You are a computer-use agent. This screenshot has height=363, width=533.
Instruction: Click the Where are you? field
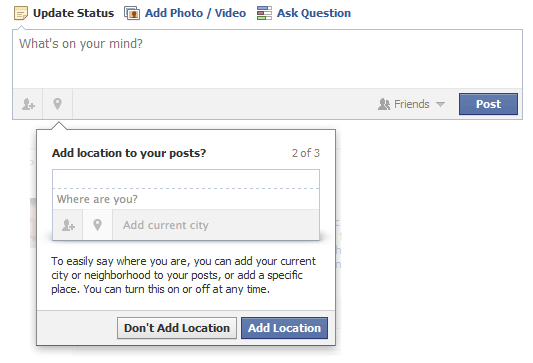(186, 199)
